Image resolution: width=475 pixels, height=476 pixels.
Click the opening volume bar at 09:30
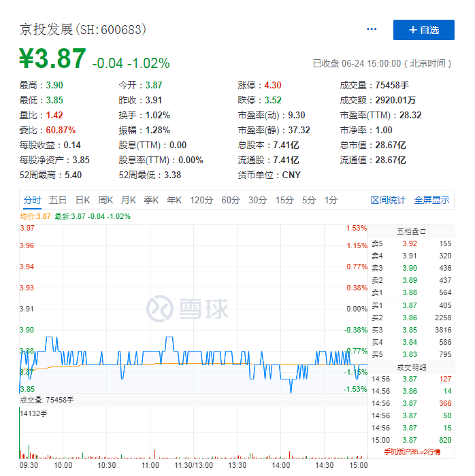[20, 434]
